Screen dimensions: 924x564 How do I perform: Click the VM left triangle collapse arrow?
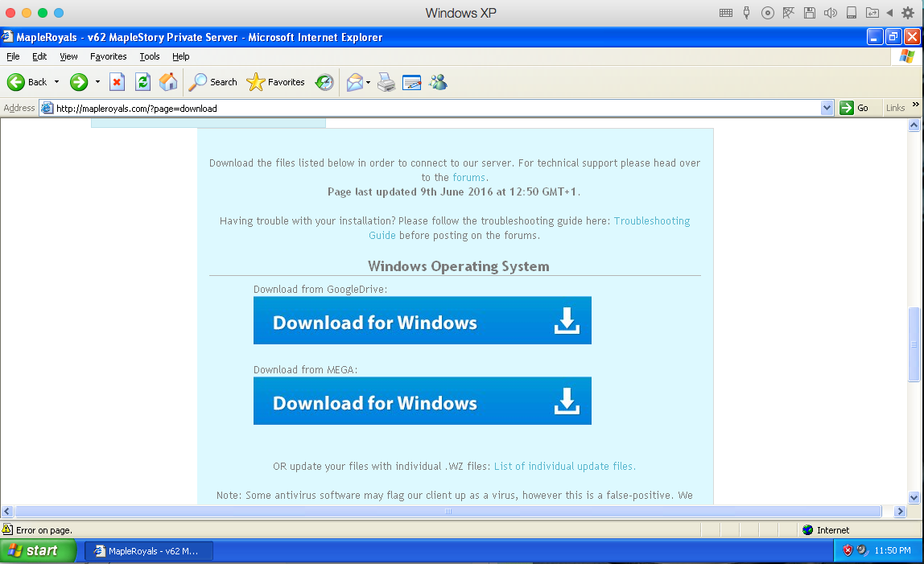[890, 13]
